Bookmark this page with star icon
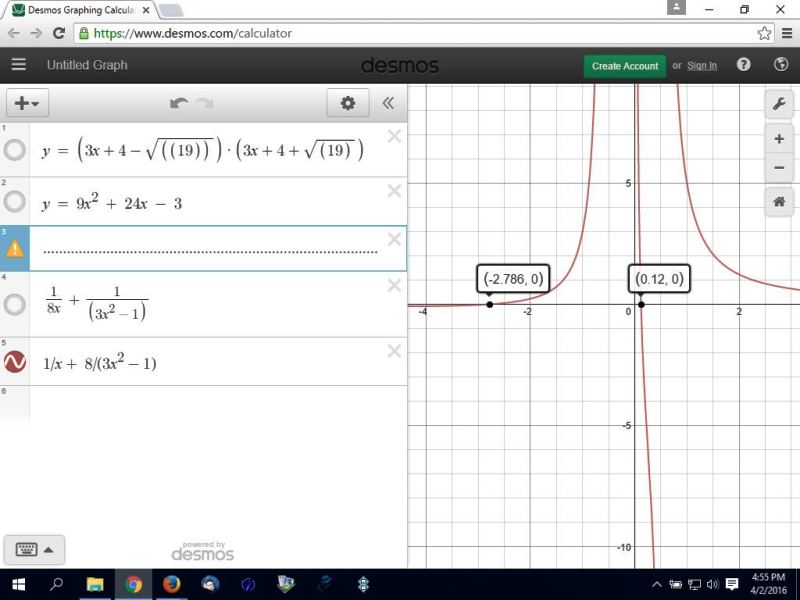This screenshot has height=600, width=800. (x=764, y=34)
